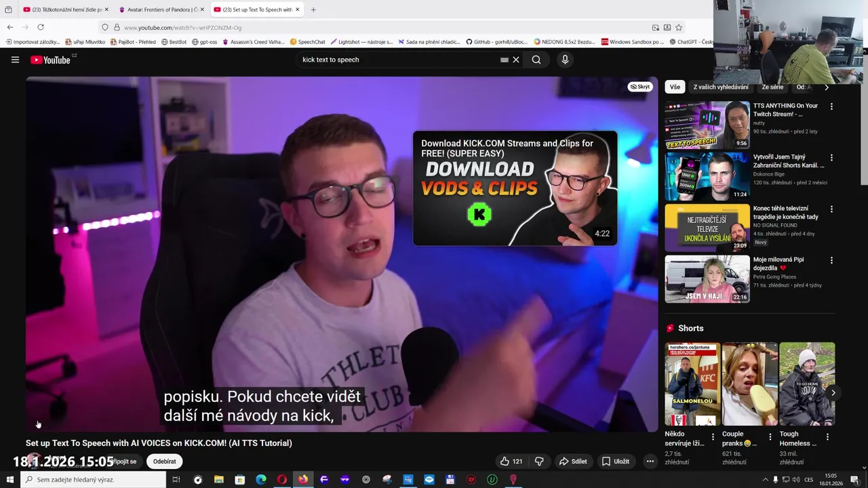Screen dimensions: 868x488
Task: Open a new browser tab with plus
Action: tap(313, 9)
